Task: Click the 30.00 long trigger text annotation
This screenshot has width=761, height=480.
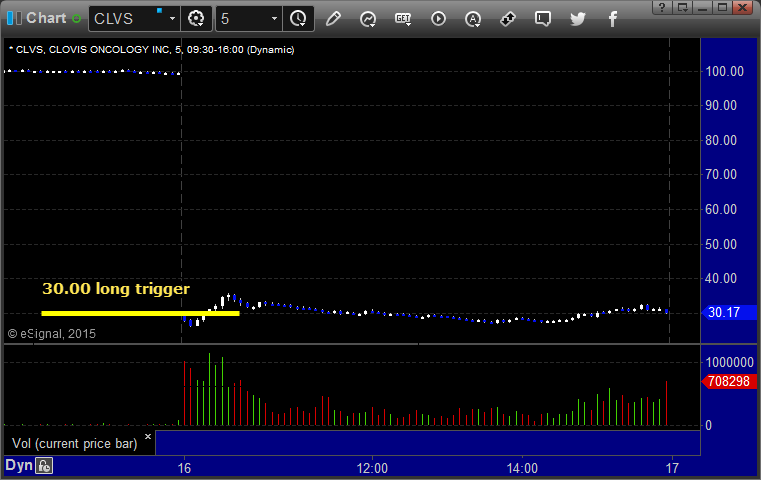Action: tap(116, 289)
